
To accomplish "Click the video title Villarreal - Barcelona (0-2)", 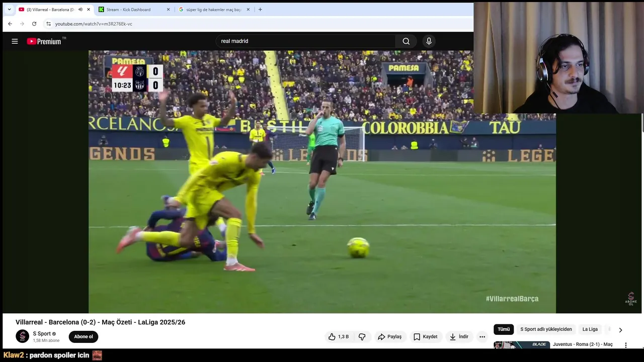I will pos(100,322).
